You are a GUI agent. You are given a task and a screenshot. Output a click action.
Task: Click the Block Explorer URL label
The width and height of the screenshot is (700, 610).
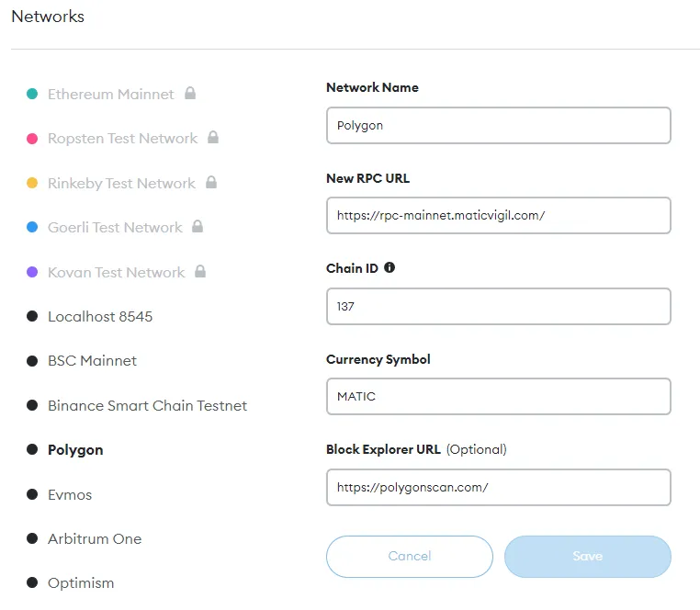click(383, 449)
